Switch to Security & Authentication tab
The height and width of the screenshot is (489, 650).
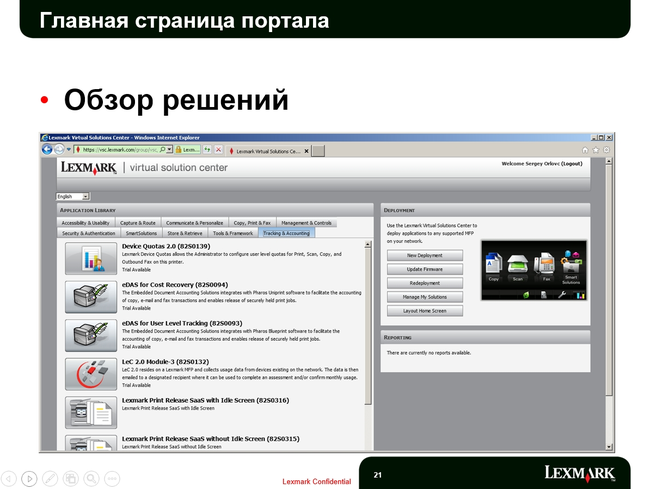[89, 233]
